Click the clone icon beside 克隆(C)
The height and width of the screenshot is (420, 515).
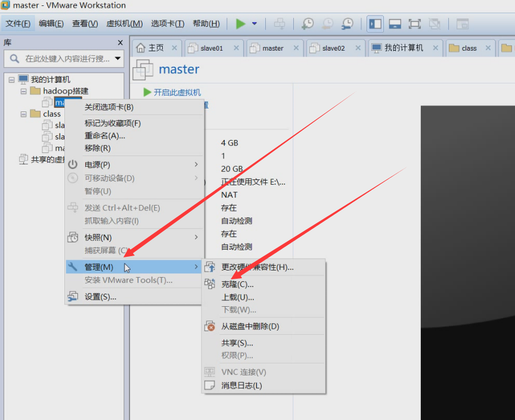[210, 284]
